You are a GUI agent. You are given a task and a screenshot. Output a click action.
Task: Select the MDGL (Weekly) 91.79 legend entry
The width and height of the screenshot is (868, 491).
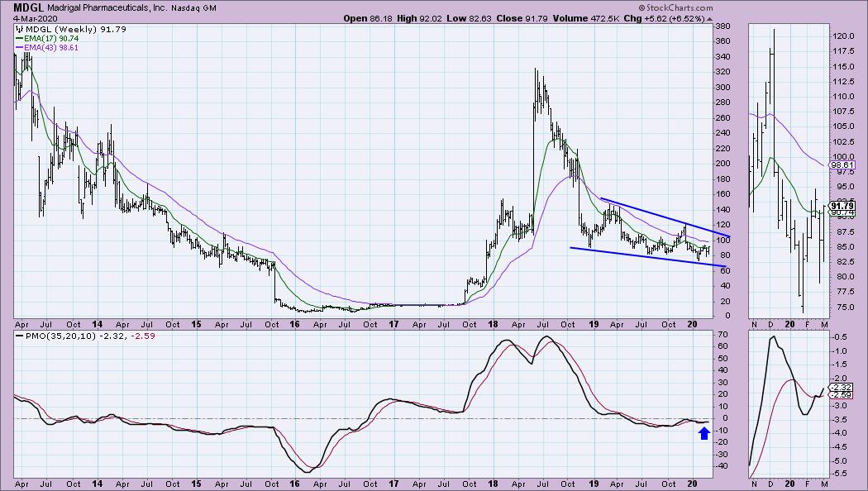(71, 29)
